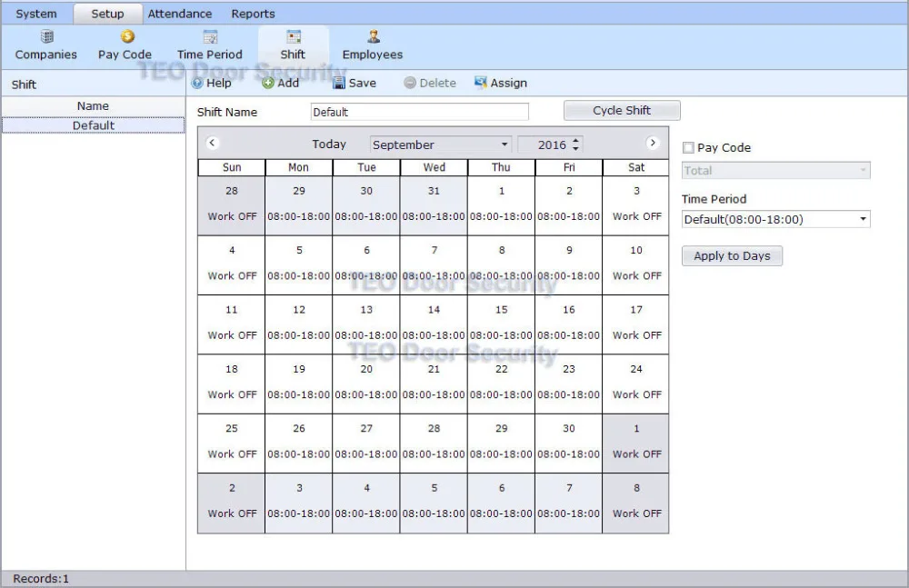Select September 22 calendar cell
This screenshot has height=588, width=909.
tap(502, 384)
